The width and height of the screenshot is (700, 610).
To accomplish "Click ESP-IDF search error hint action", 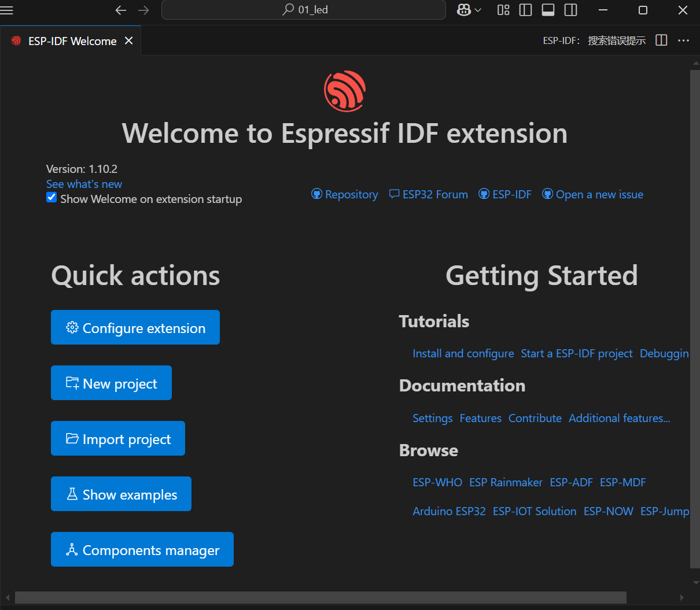I will point(594,40).
